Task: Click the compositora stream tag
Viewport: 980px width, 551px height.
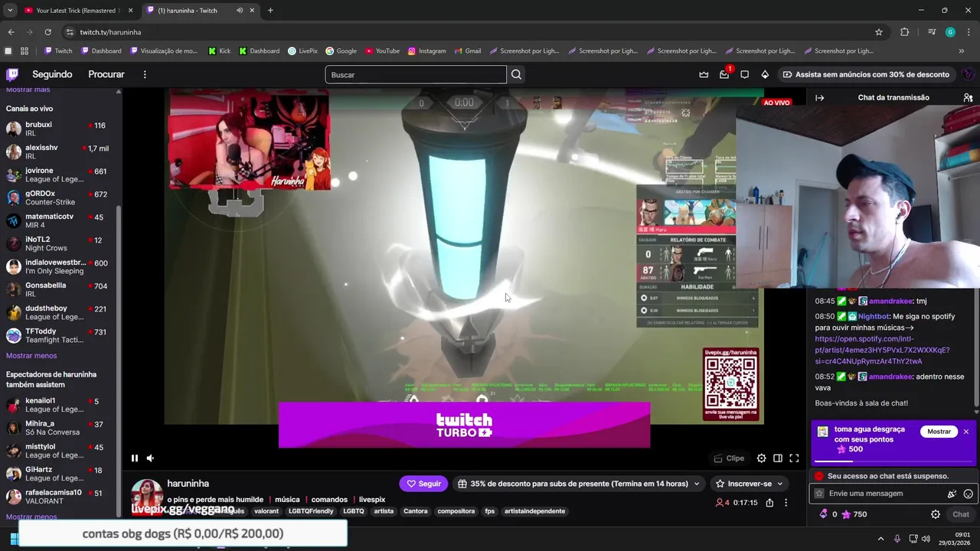Action: click(456, 511)
